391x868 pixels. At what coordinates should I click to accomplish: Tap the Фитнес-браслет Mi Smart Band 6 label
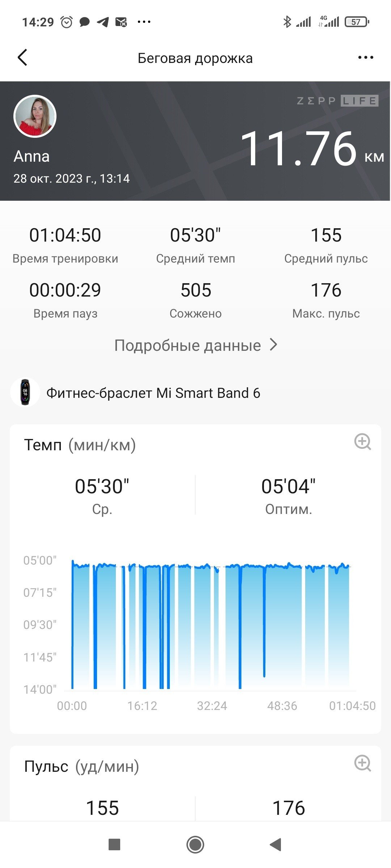(x=153, y=393)
